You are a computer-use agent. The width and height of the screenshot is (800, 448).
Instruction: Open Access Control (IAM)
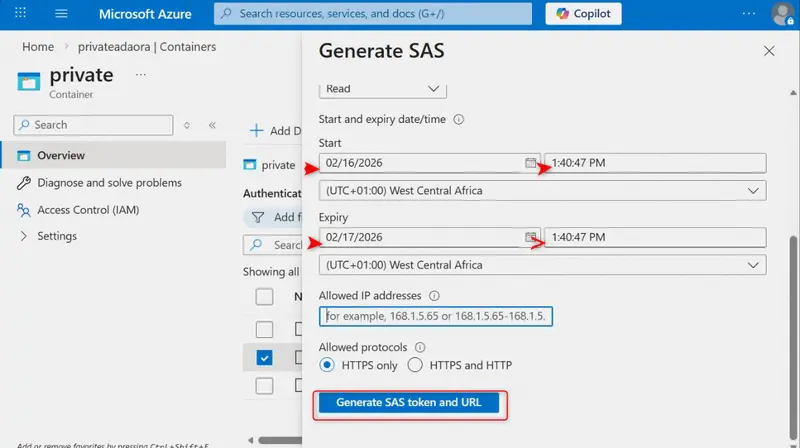point(88,210)
